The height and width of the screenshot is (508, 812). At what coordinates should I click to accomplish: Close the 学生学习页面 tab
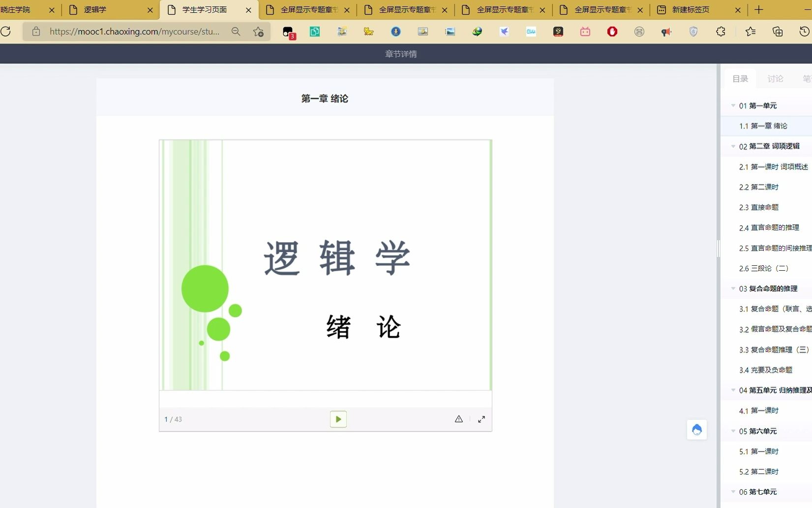tap(248, 10)
